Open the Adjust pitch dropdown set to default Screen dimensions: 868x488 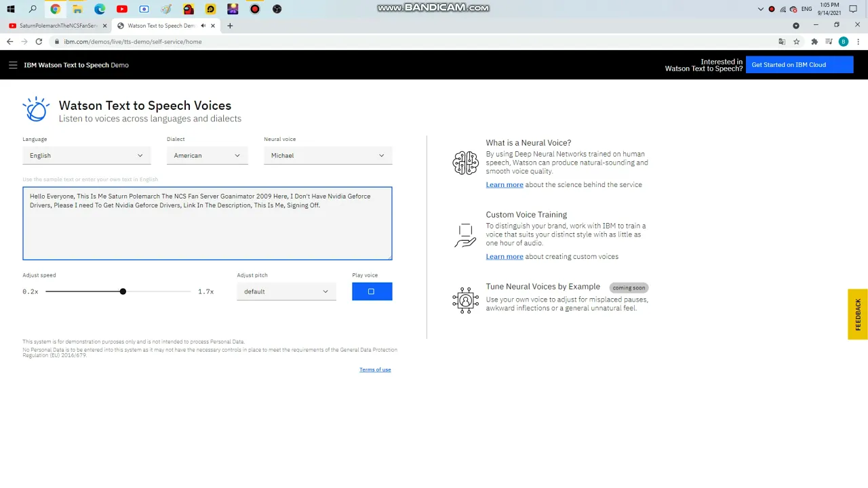(x=286, y=291)
